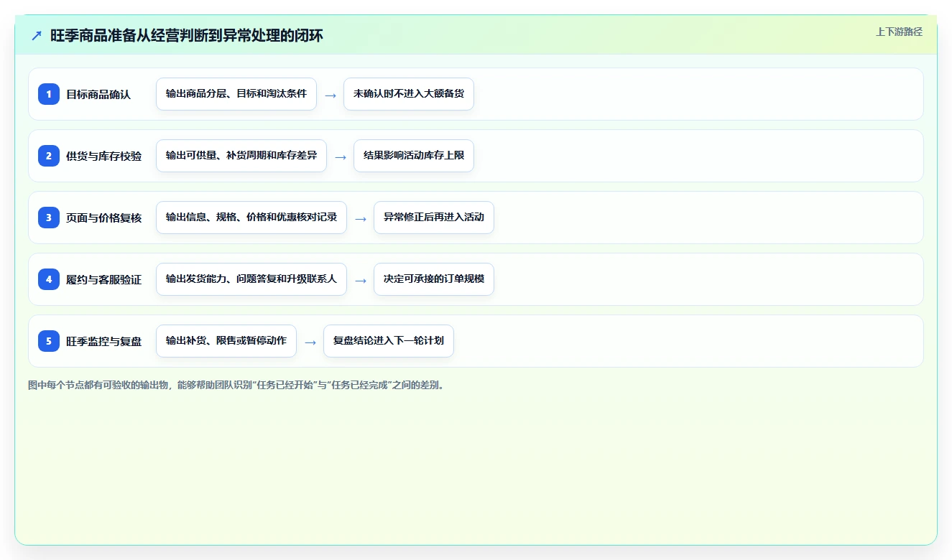The height and width of the screenshot is (560, 952).
Task: Click step number 3 badge
Action: [x=49, y=218]
